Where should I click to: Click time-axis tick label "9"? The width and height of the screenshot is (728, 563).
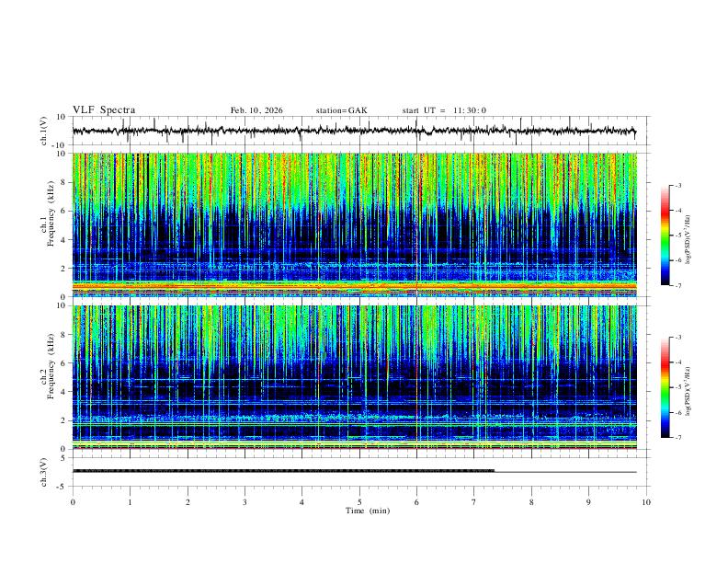[x=588, y=502]
